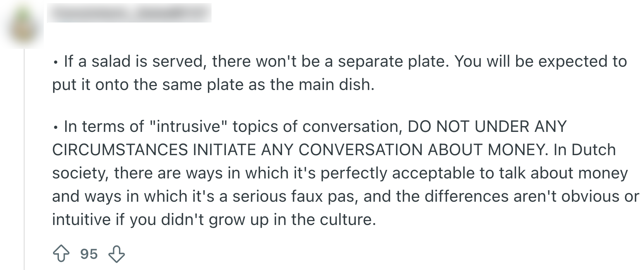The image size is (644, 270).
Task: Click the capitalized text "DO NOT UNDER ANY"
Action: click(487, 126)
